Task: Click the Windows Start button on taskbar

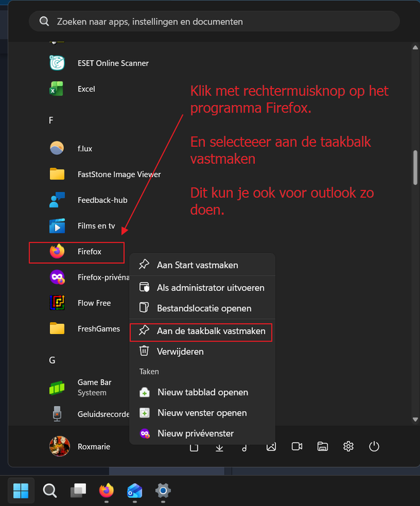Action: pyautogui.click(x=21, y=491)
